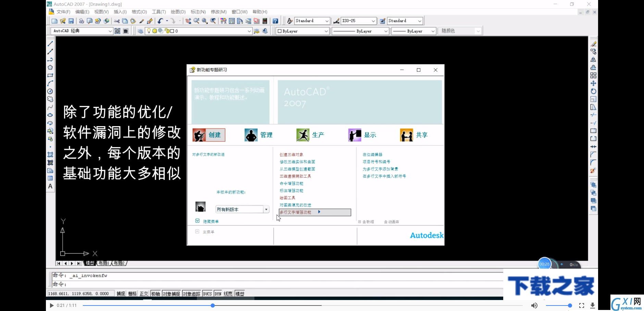Toggle 正交 ortho mode in status bar
The width and height of the screenshot is (644, 311).
144,294
